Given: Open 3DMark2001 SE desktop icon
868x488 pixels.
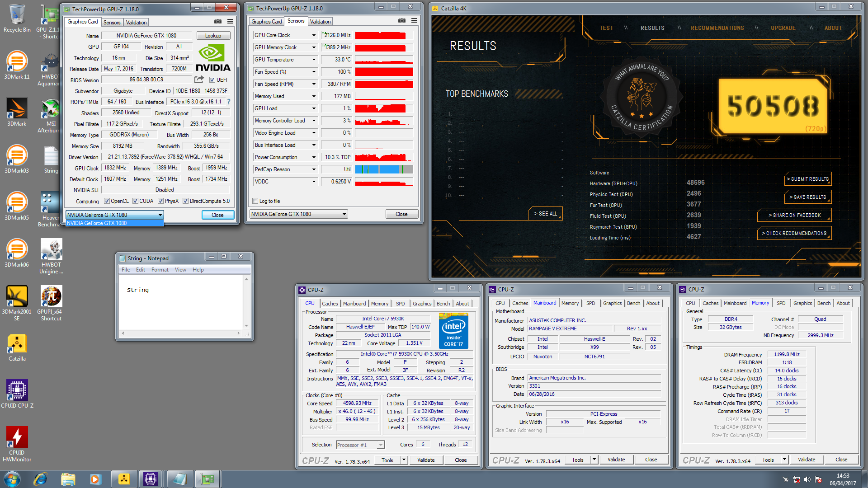Looking at the screenshot, I should point(17,303).
